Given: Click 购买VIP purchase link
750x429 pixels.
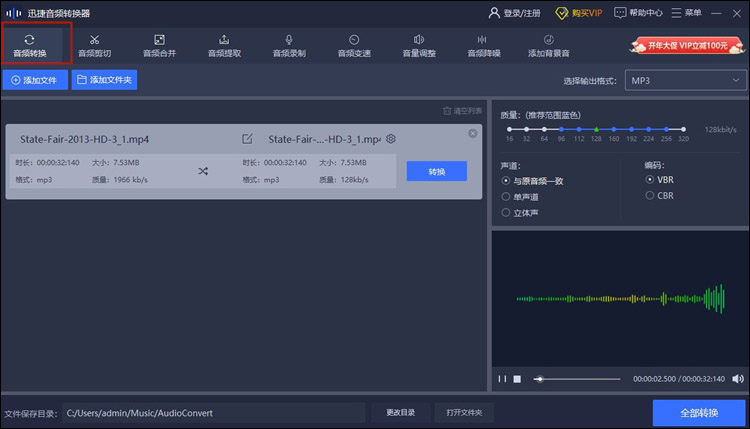Looking at the screenshot, I should pyautogui.click(x=579, y=13).
